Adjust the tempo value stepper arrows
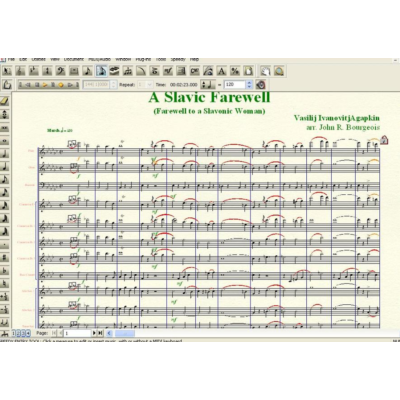Viewport: 400px width, 400px height. click(x=250, y=85)
